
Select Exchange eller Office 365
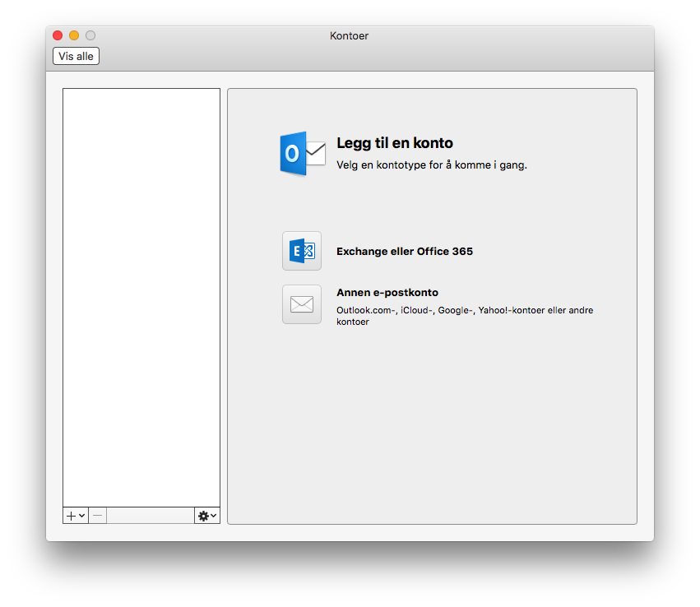405,252
